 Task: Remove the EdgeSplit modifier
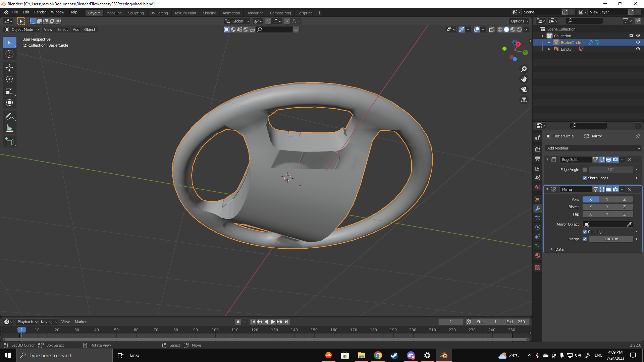click(x=629, y=160)
